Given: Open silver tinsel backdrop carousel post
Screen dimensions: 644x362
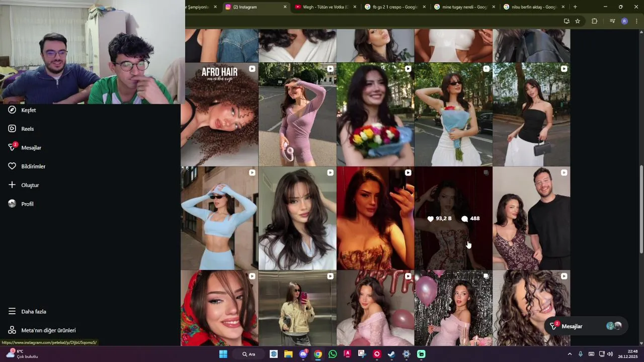Looking at the screenshot, I should pyautogui.click(x=453, y=308).
